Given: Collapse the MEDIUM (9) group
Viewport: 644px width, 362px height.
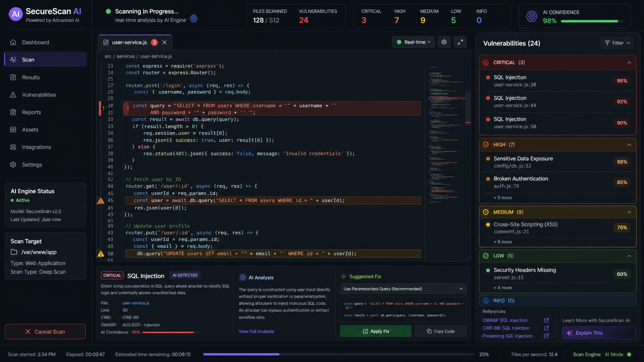Looking at the screenshot, I should pos(629,212).
